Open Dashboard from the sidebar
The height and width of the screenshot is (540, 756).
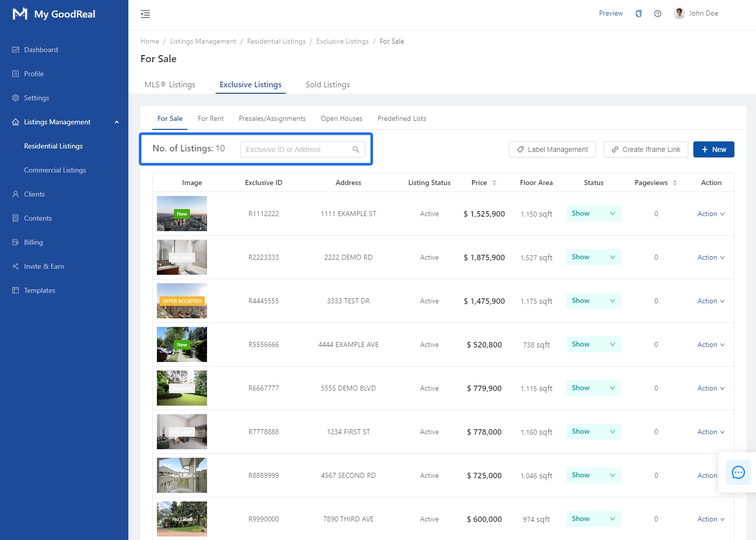click(41, 50)
